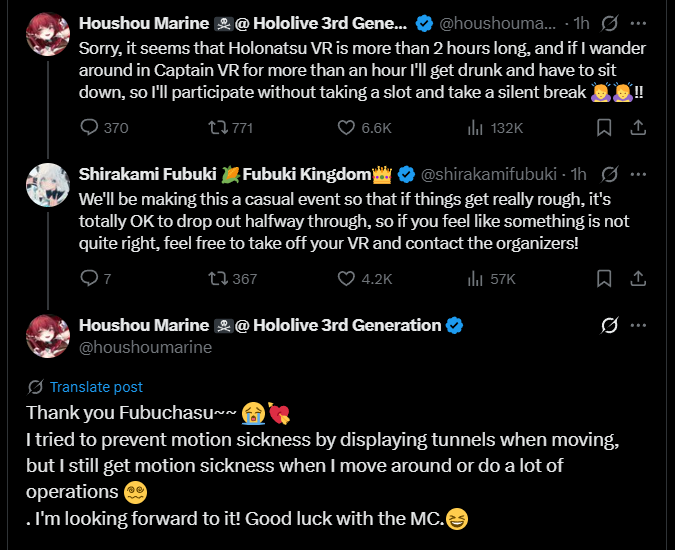Open more options on Fubuki's tweet
Image resolution: width=675 pixels, height=550 pixels.
pyautogui.click(x=639, y=174)
